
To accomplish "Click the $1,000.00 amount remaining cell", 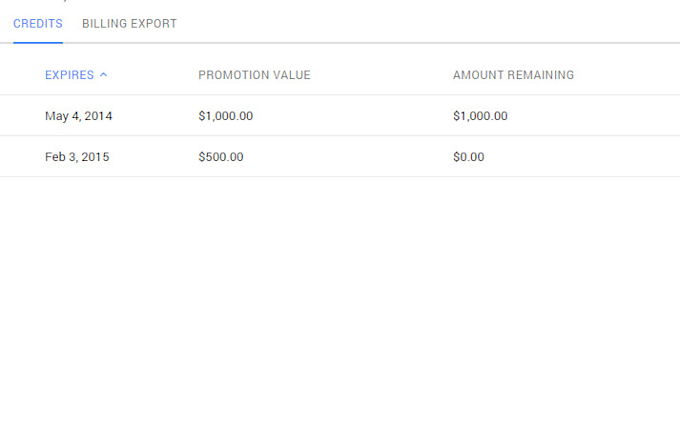I will pyautogui.click(x=480, y=116).
